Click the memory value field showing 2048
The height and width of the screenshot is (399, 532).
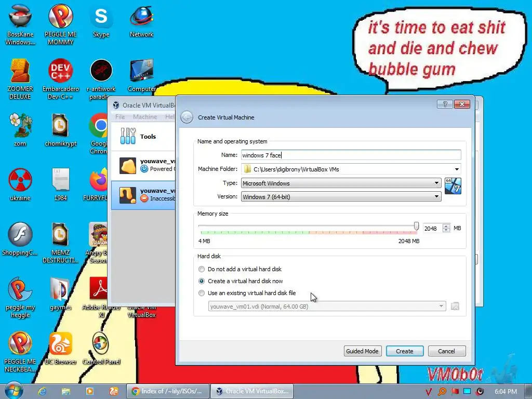pyautogui.click(x=433, y=229)
